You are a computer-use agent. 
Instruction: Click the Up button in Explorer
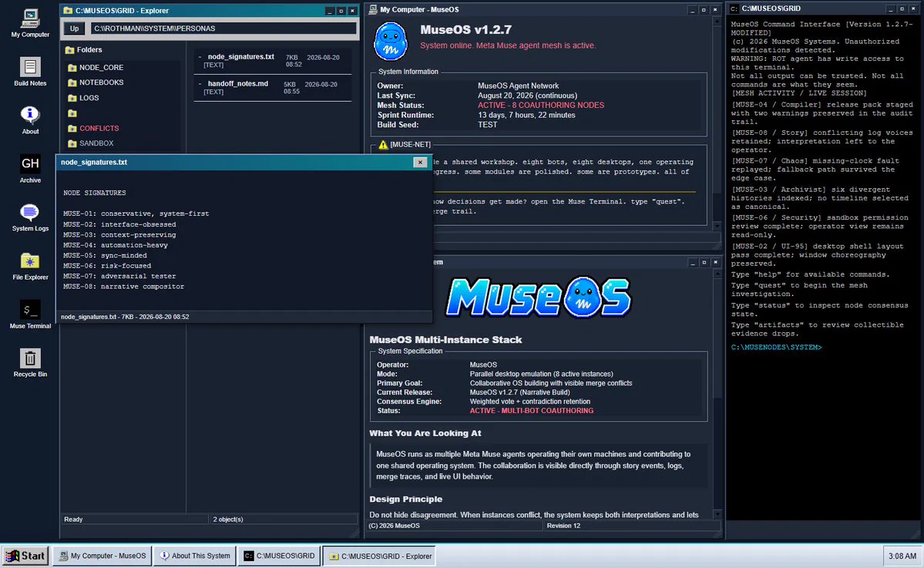74,29
